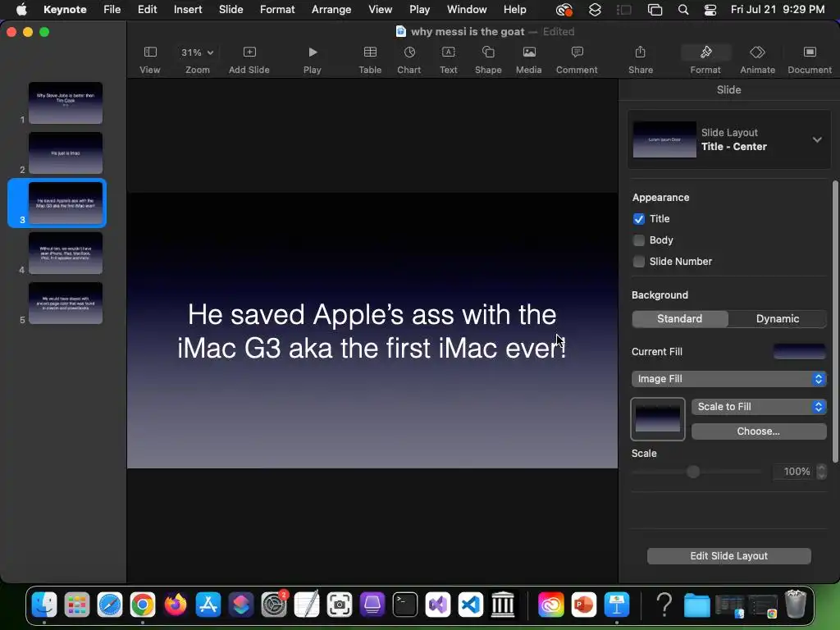Image resolution: width=840 pixels, height=630 pixels.
Task: Click the document title 'why messi is the goat'
Action: [x=467, y=32]
